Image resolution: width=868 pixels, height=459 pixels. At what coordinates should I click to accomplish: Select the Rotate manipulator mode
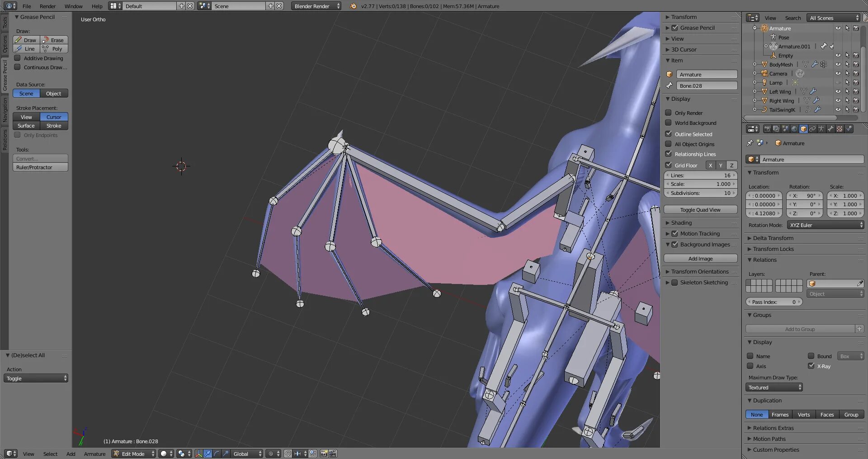(216, 454)
